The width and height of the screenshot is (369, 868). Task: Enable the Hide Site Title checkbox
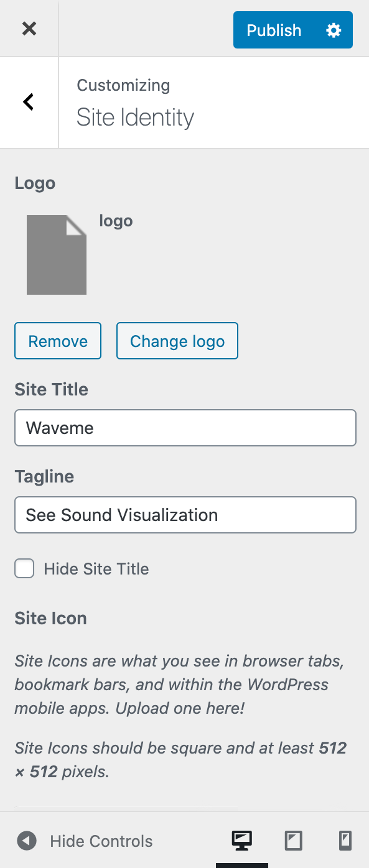24,568
